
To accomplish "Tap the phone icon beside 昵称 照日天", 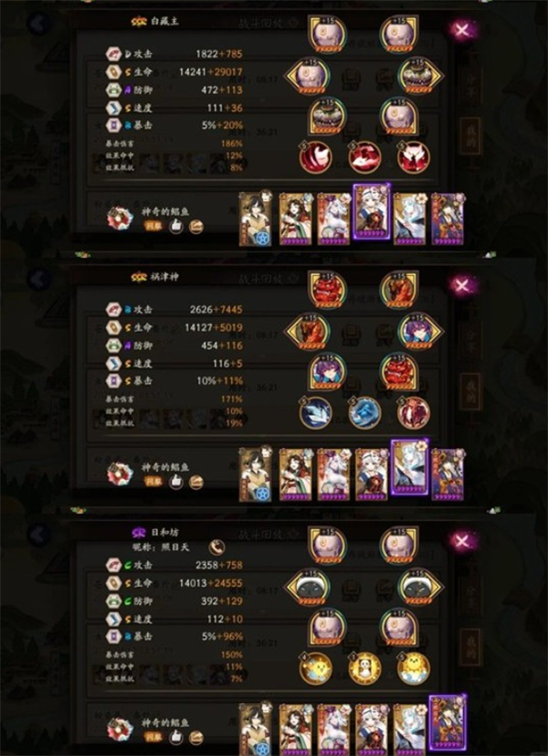I will tap(217, 547).
